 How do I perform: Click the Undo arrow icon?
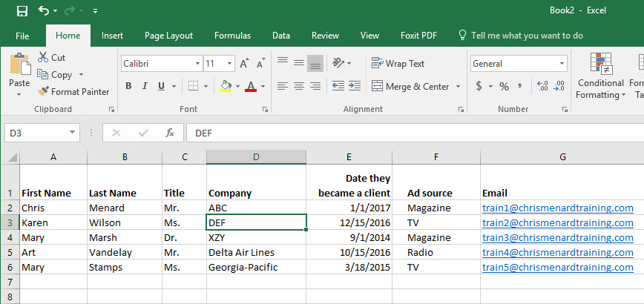[44, 10]
